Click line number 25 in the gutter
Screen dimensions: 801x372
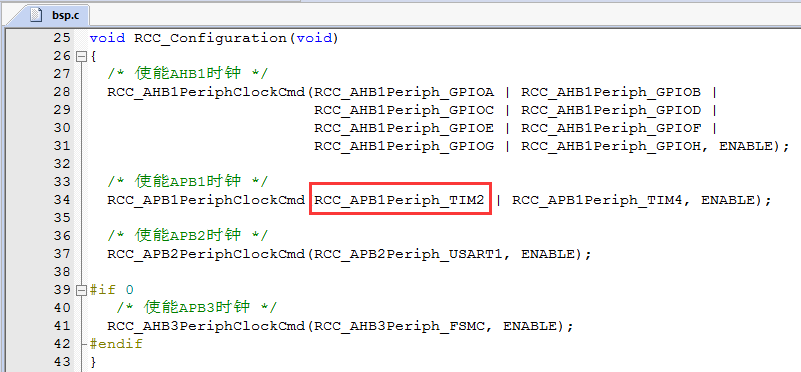(x=62, y=38)
